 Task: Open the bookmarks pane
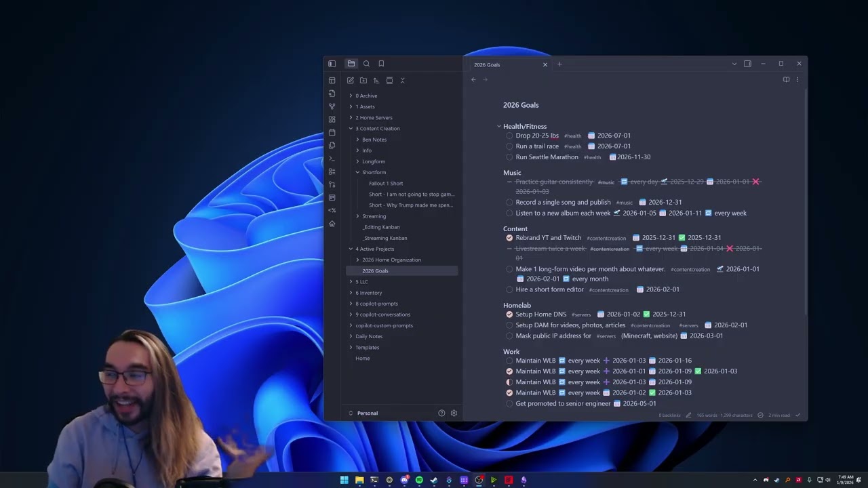pyautogui.click(x=381, y=64)
